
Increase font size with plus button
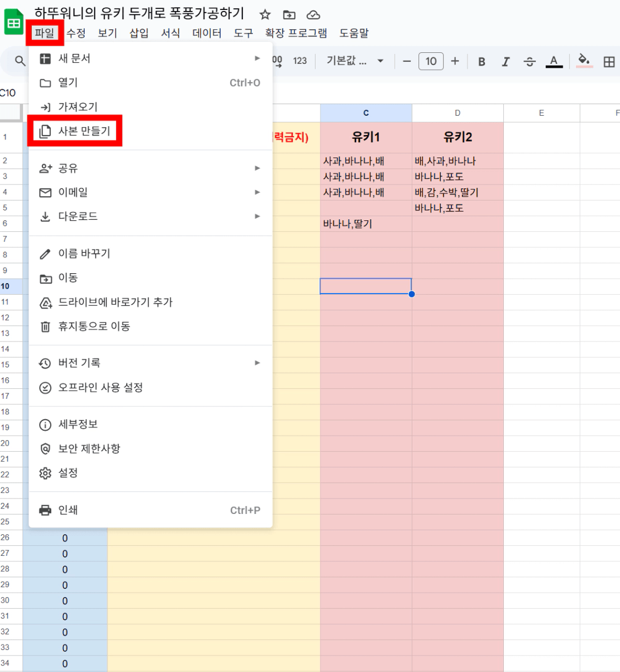pyautogui.click(x=455, y=61)
